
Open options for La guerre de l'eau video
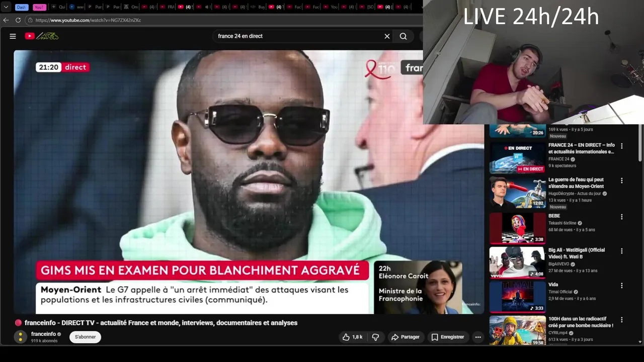621,180
